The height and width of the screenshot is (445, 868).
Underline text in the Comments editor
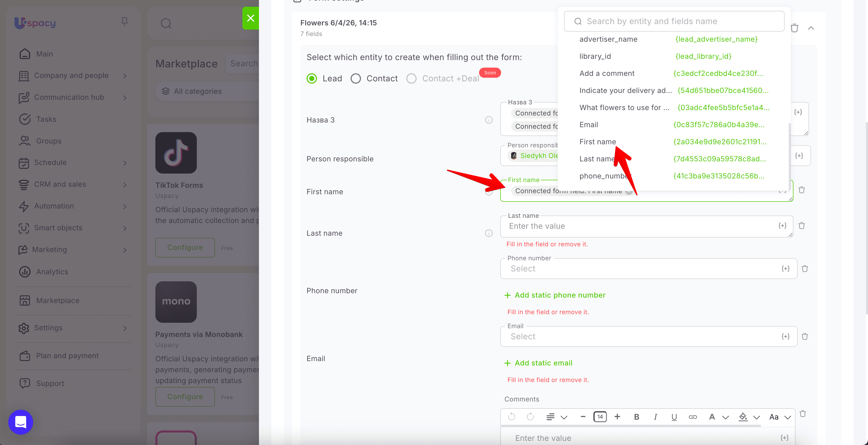(x=674, y=417)
